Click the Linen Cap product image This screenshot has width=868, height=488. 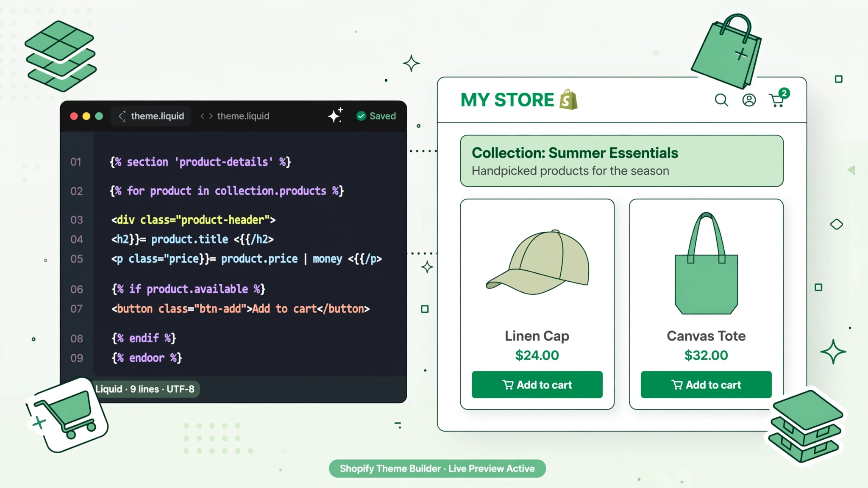click(537, 262)
